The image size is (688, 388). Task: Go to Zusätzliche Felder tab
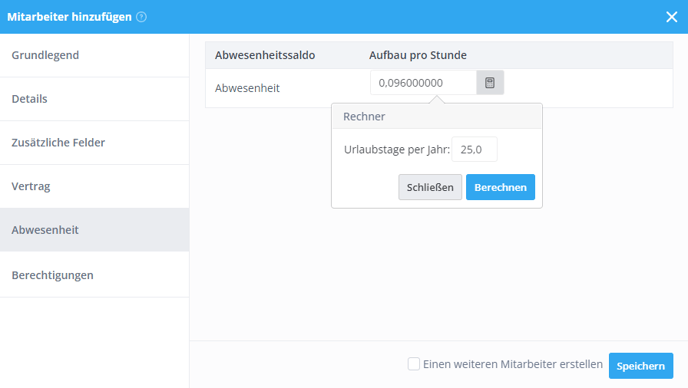coord(94,143)
